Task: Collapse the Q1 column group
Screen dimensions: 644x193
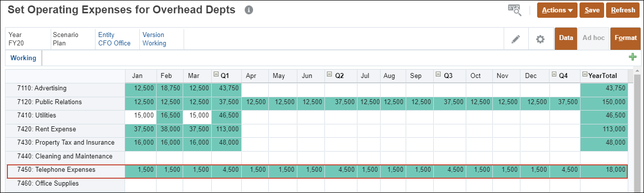Action: [x=216, y=75]
